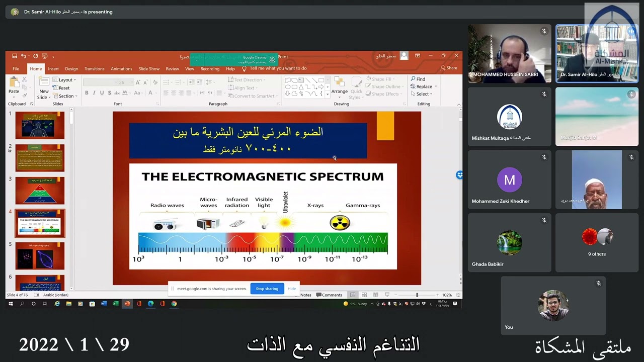The width and height of the screenshot is (644, 362).
Task: Open Quick Styles gallery
Action: click(x=356, y=87)
